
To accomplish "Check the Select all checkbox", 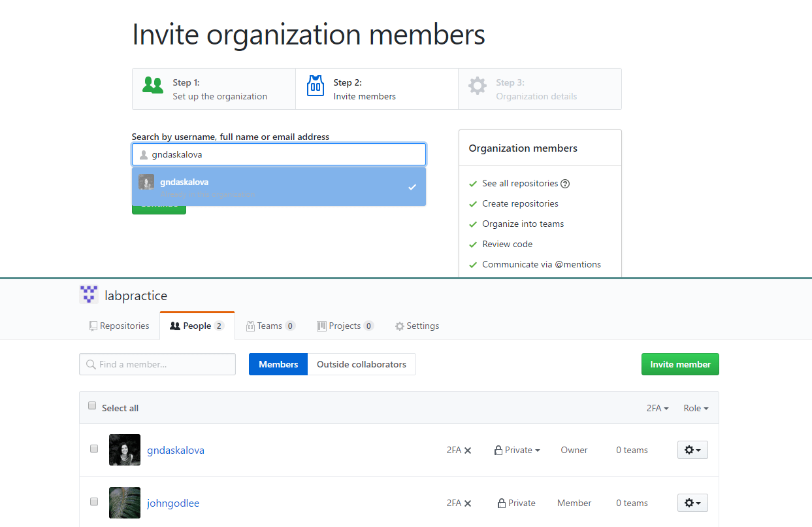I will (92, 405).
